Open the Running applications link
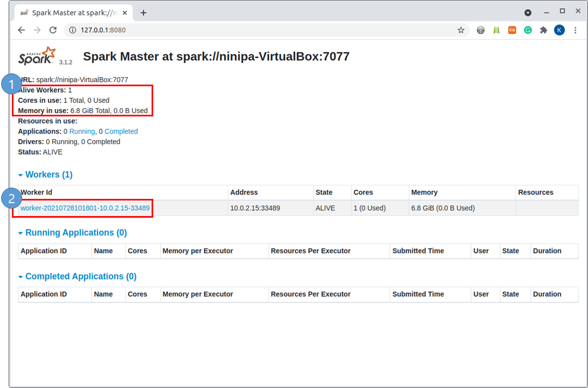This screenshot has width=588, height=388. pos(82,131)
